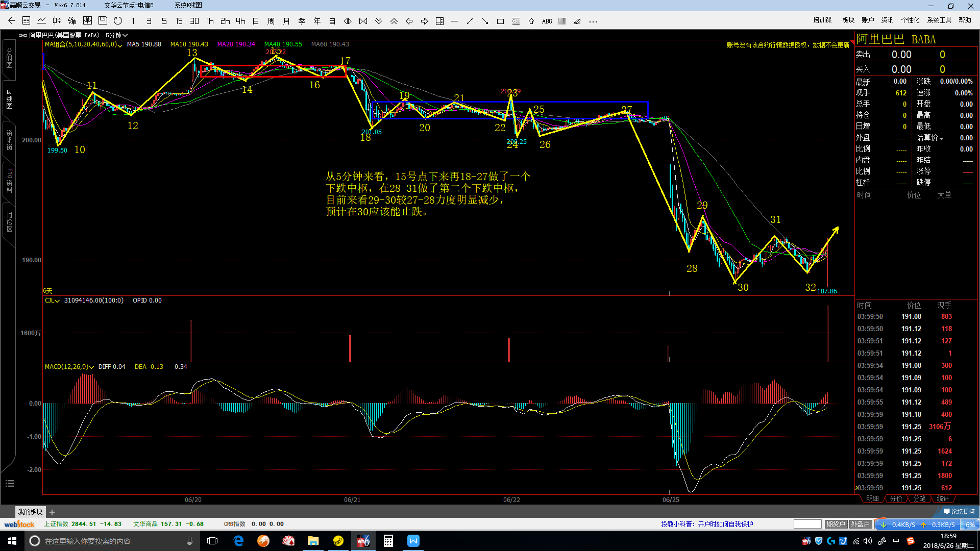Viewport: 980px width, 551px height.
Task: Expand MACD(12,26,9) parameters dropdown
Action: (91, 367)
